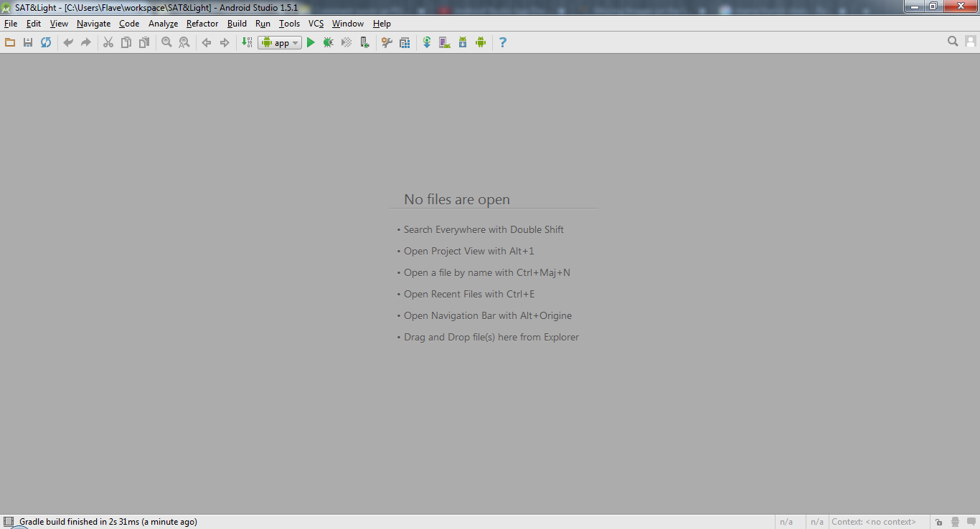Toggle the Hector inspector icon in status bar
The width and height of the screenshot is (980, 529).
955,522
